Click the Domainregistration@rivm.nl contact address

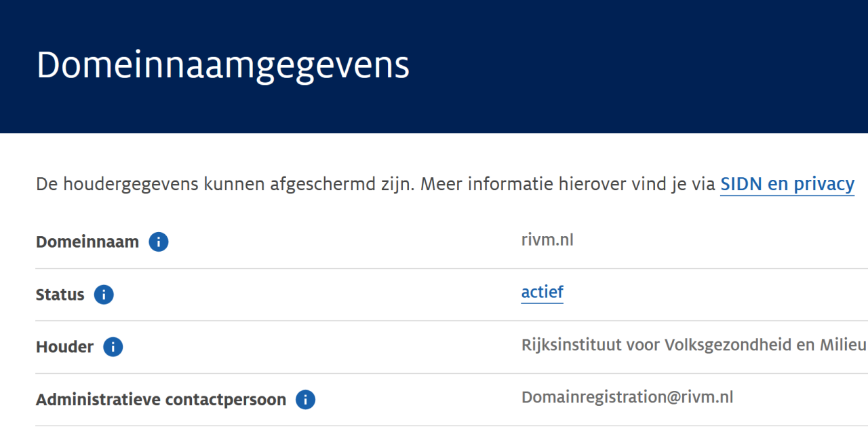click(x=627, y=397)
